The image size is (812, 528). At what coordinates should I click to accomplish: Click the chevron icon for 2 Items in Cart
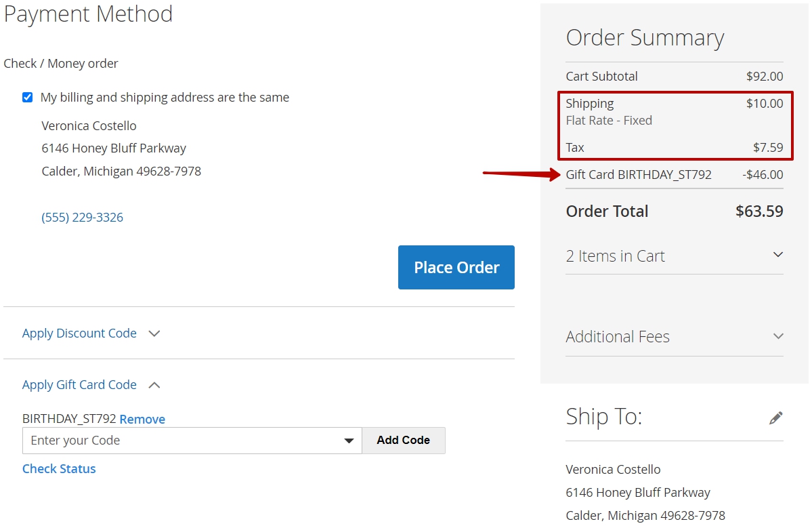tap(778, 254)
